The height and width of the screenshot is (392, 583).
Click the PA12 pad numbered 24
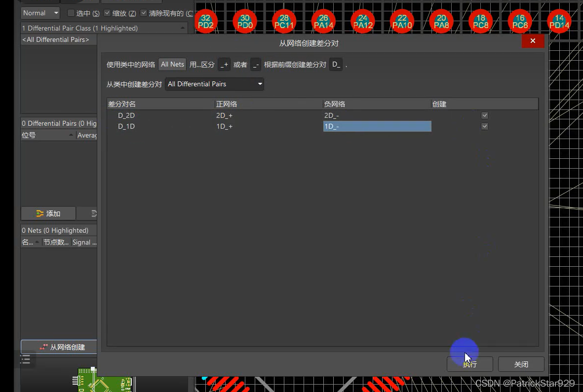pyautogui.click(x=363, y=21)
